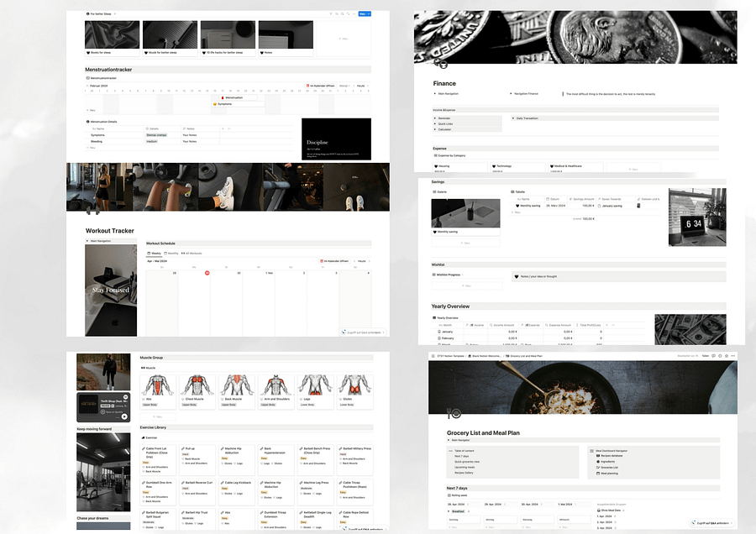Open the Grocery page three-dot menu
Screen dimensions: 756x534
click(x=732, y=356)
